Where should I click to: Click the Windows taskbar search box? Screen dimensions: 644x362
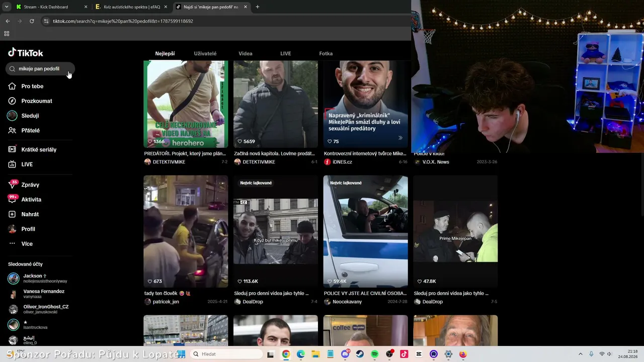pyautogui.click(x=226, y=354)
